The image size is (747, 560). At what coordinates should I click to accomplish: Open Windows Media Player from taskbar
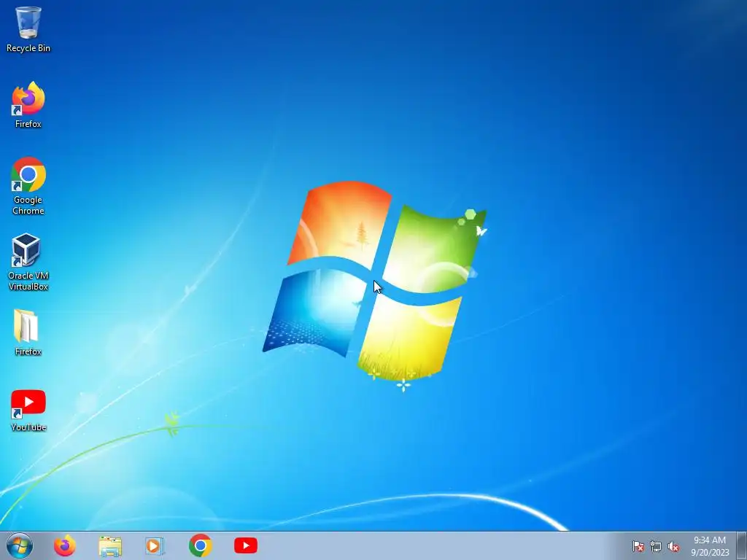pyautogui.click(x=155, y=545)
